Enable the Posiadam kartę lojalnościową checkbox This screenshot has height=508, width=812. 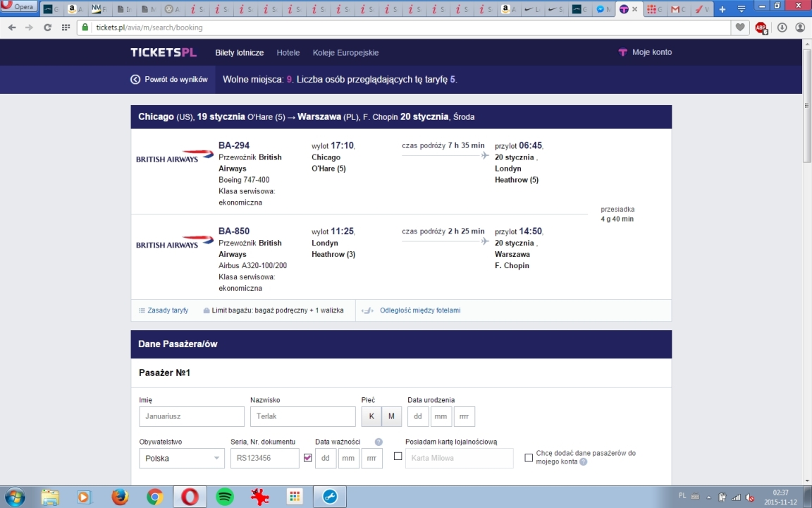(398, 456)
